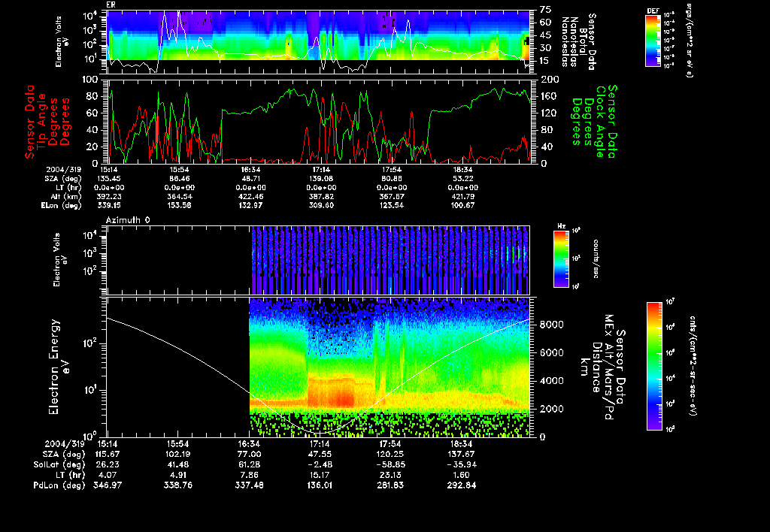
Task: Select ELon value 153.56
Action: (x=180, y=206)
